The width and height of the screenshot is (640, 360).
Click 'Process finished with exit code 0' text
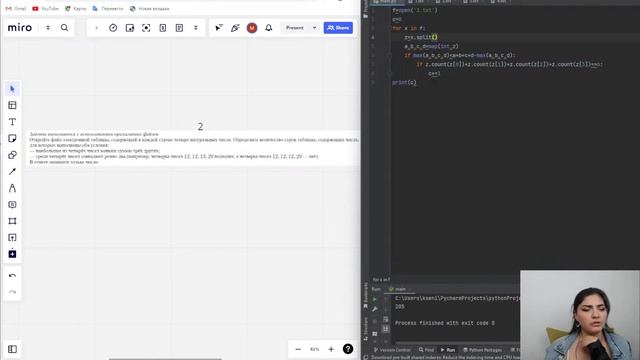point(444,323)
